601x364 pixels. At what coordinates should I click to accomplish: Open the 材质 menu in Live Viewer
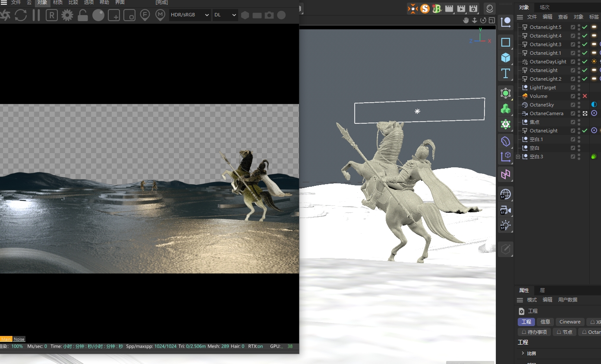pos(57,3)
